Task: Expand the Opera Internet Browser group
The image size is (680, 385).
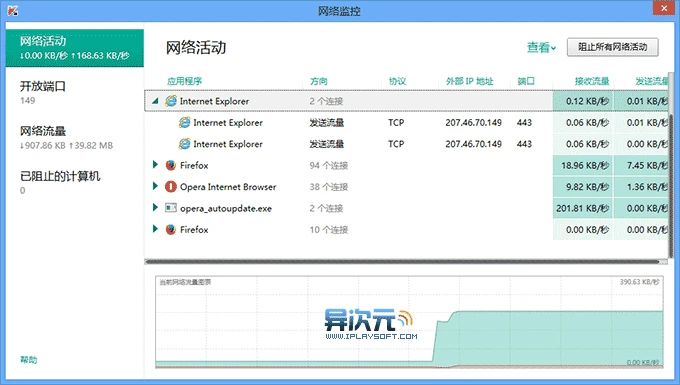Action: 155,186
